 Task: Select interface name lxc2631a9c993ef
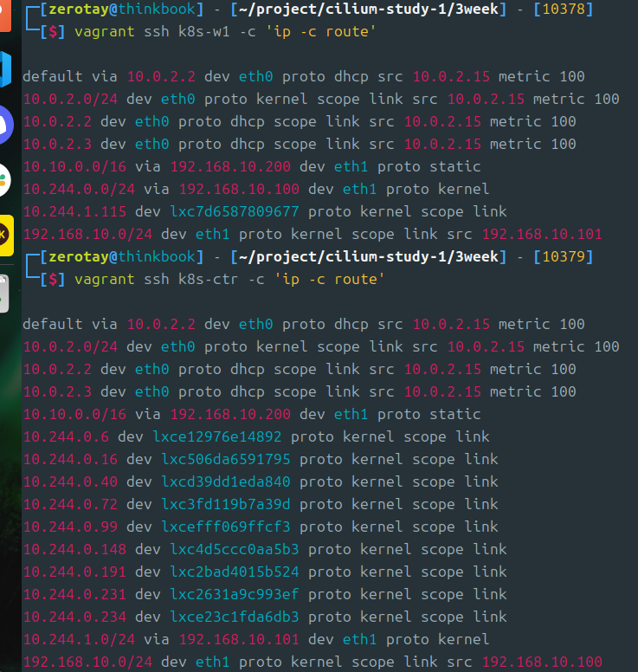235,594
